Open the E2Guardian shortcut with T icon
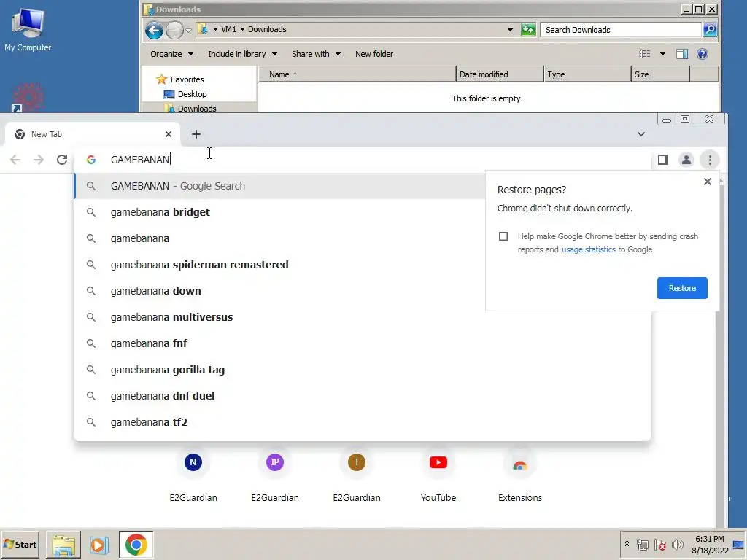Image resolution: width=747 pixels, height=560 pixels. click(x=356, y=475)
